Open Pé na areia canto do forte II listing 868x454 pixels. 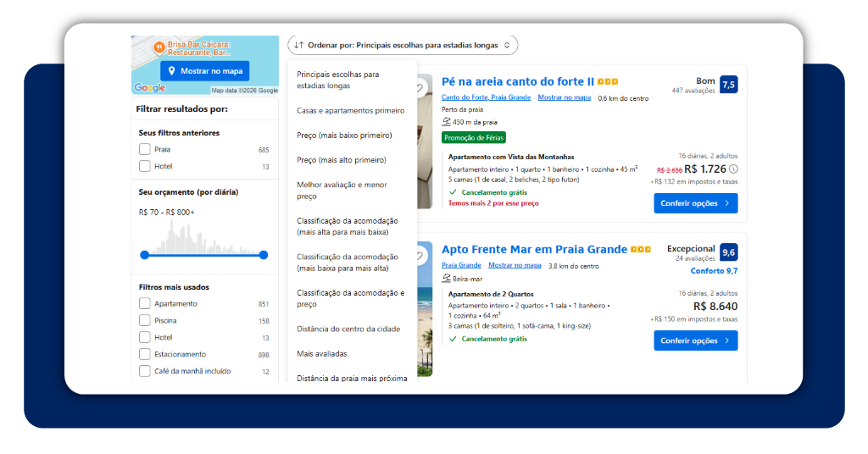pos(518,82)
